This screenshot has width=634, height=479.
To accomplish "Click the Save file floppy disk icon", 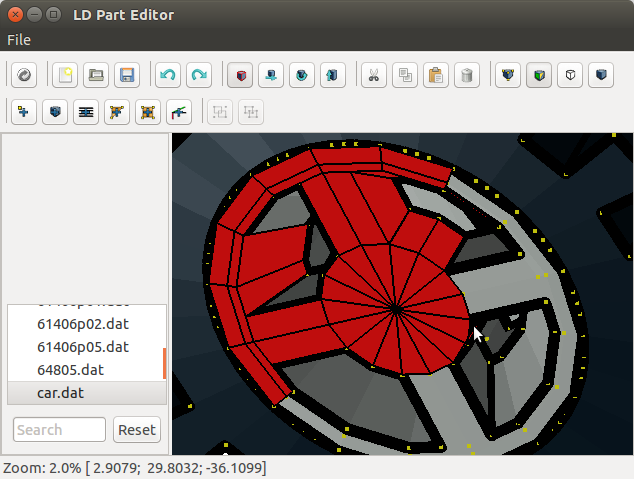I will click(127, 75).
